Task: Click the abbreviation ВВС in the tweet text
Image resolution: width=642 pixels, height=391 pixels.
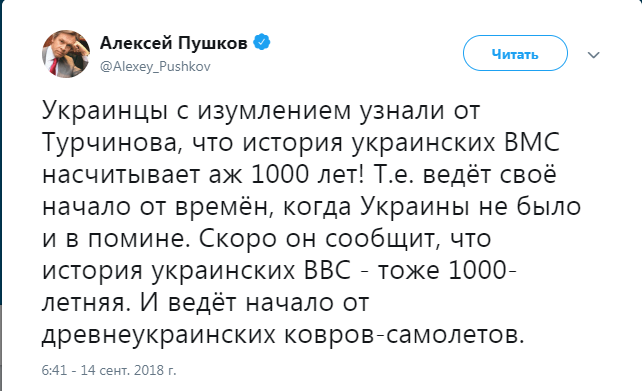Action: (x=327, y=270)
